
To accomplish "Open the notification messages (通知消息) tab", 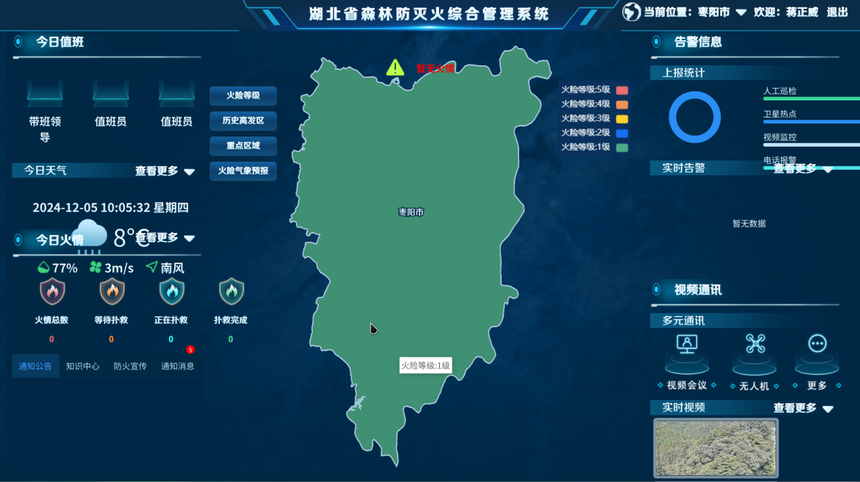I will click(x=177, y=366).
